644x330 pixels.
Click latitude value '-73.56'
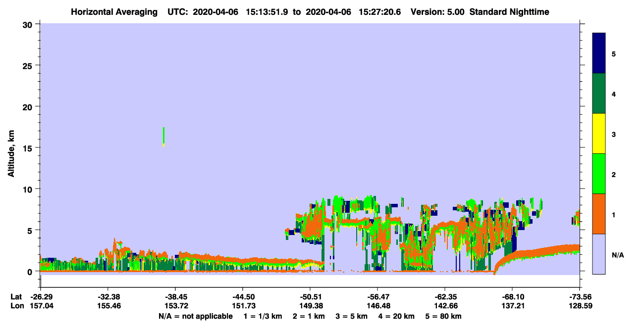coord(580,297)
